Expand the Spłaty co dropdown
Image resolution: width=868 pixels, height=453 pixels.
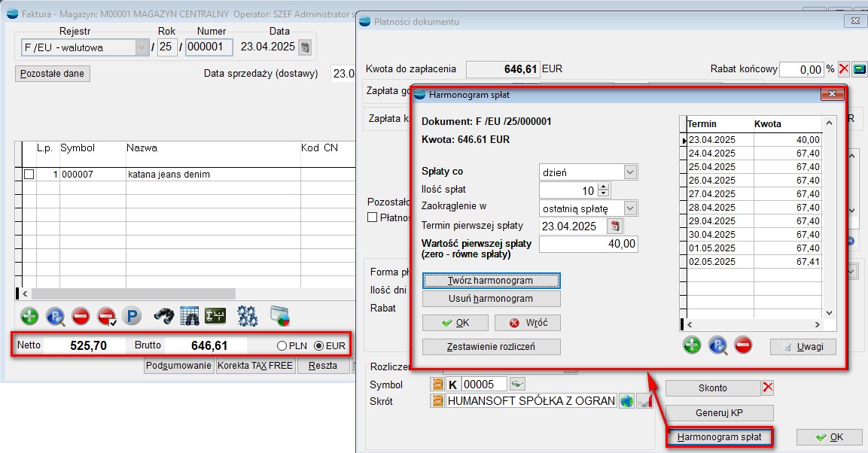point(630,172)
